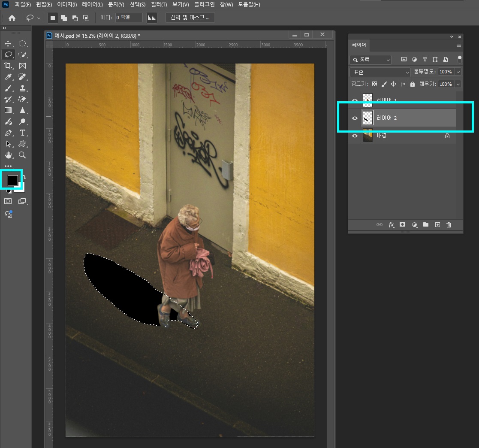479x448 pixels.
Task: Open the 플러그인 menu
Action: [205, 5]
